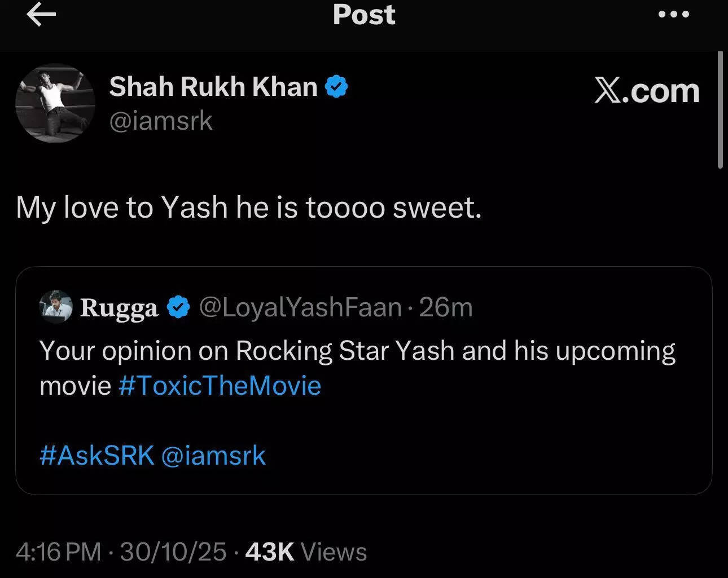The width and height of the screenshot is (728, 578).
Task: Open Shah Rukh Khan's profile picture
Action: [x=55, y=104]
